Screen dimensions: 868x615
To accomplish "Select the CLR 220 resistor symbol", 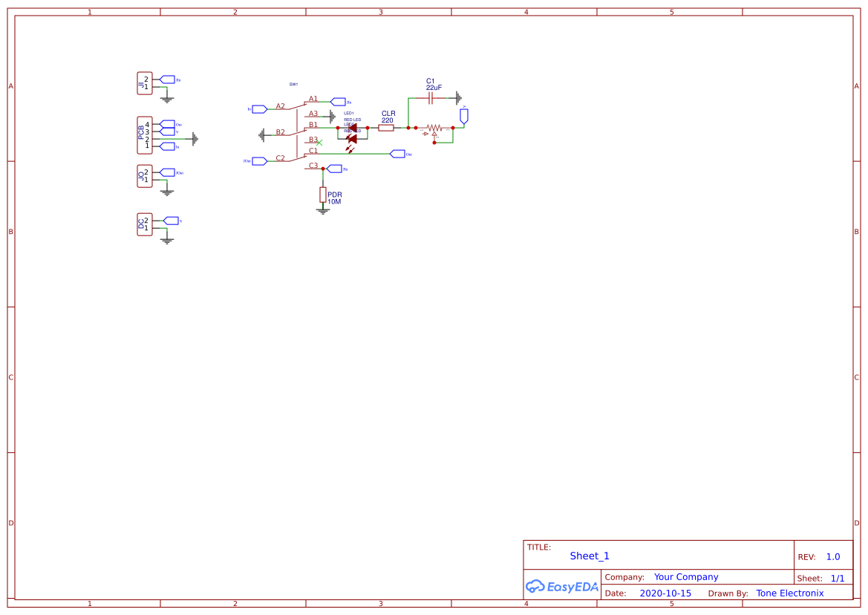I will point(386,128).
